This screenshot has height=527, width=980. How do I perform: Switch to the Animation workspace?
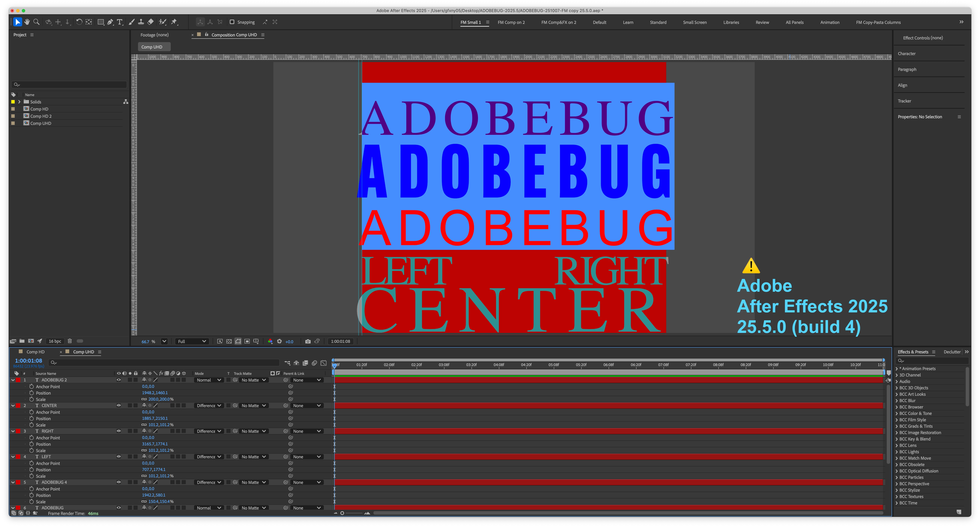point(830,22)
